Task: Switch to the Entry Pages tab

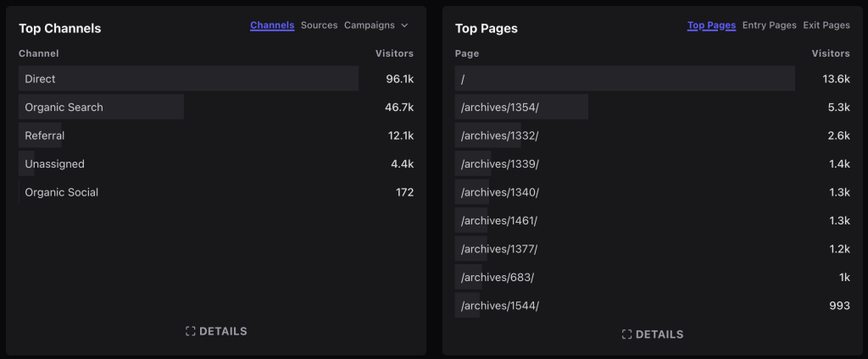Action: pyautogui.click(x=769, y=25)
